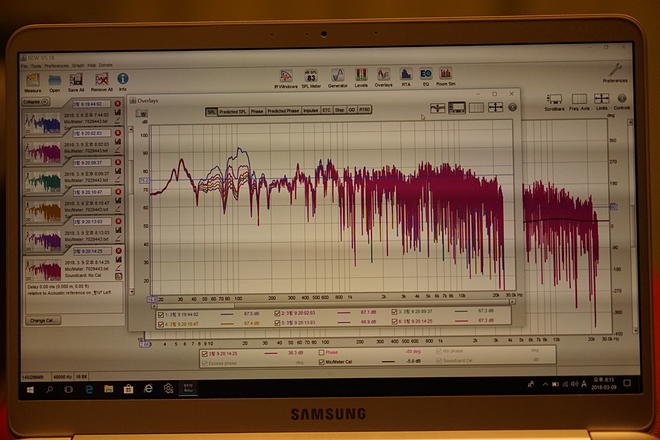Select the orange measurement thumbnail
The height and width of the screenshot is (440, 660).
pos(43,212)
